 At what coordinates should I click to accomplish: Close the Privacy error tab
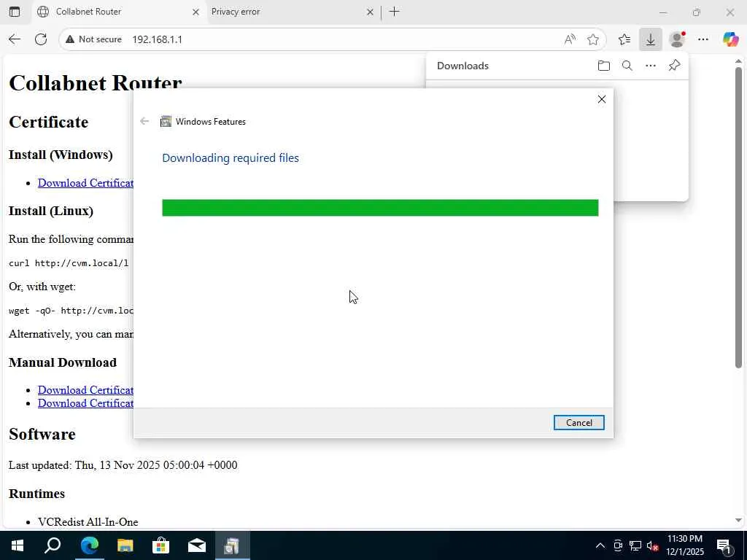click(370, 12)
